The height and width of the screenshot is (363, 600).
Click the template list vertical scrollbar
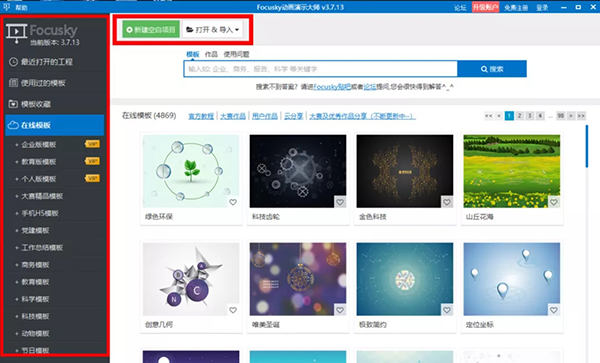click(587, 146)
